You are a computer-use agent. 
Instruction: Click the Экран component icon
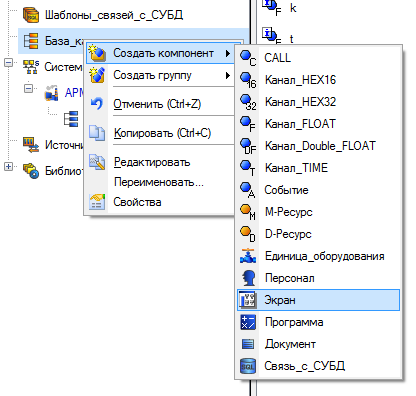[x=248, y=300]
